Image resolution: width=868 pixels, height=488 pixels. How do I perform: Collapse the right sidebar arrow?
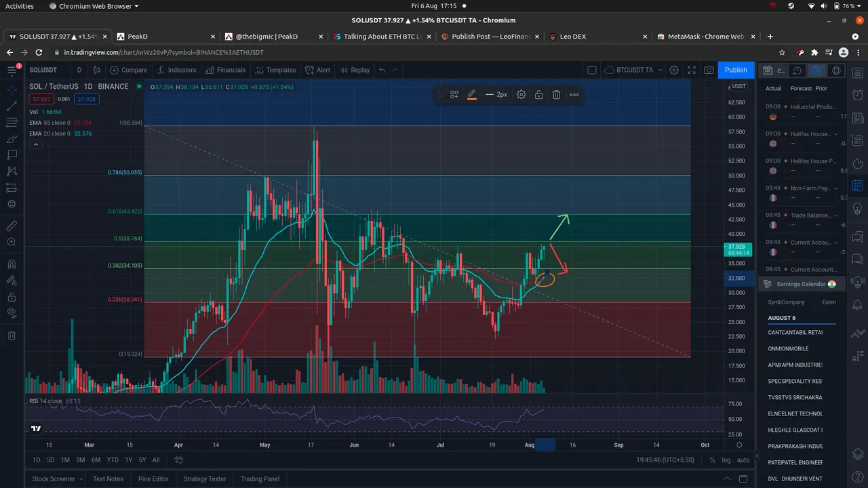(x=757, y=456)
